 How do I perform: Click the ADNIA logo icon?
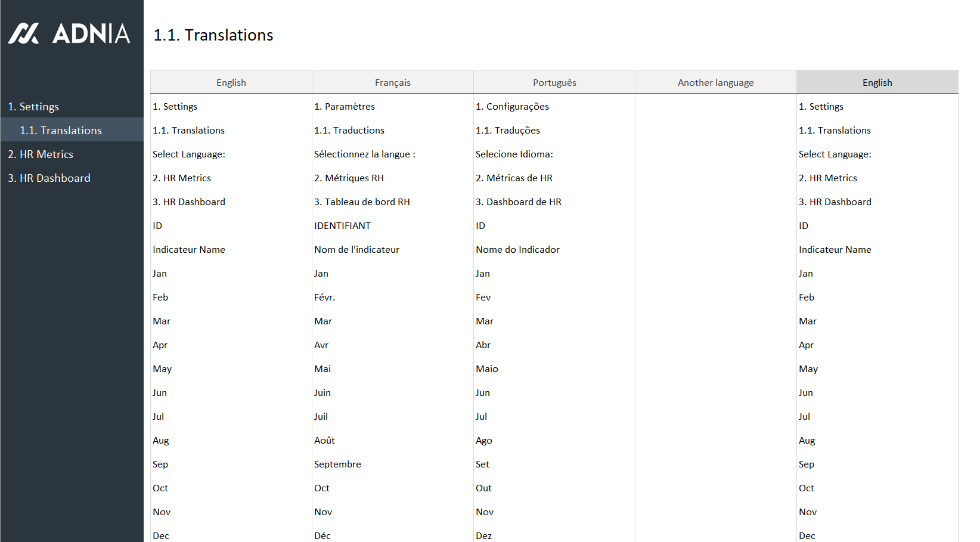tap(24, 33)
